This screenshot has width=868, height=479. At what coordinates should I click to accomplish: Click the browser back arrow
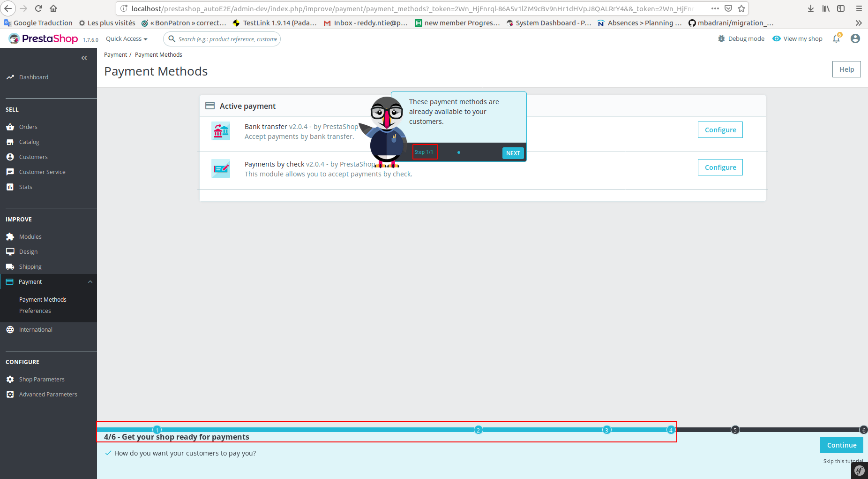pos(8,8)
